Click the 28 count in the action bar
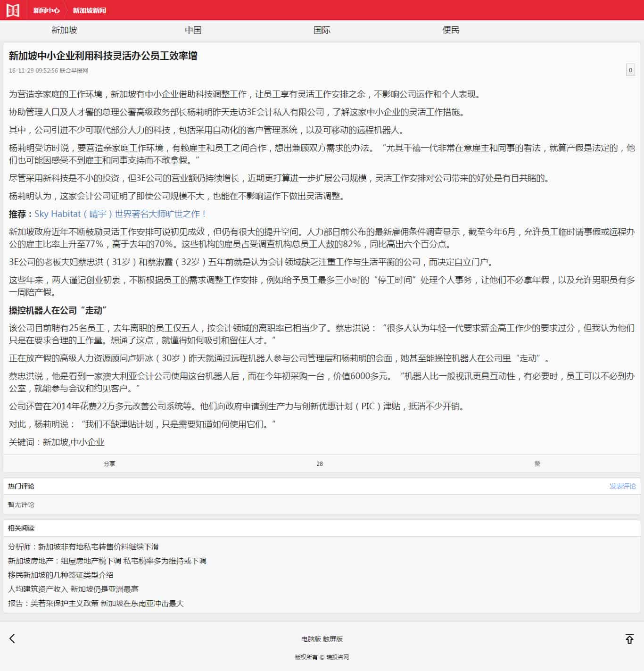Image resolution: width=644 pixels, height=671 pixels. (x=320, y=464)
